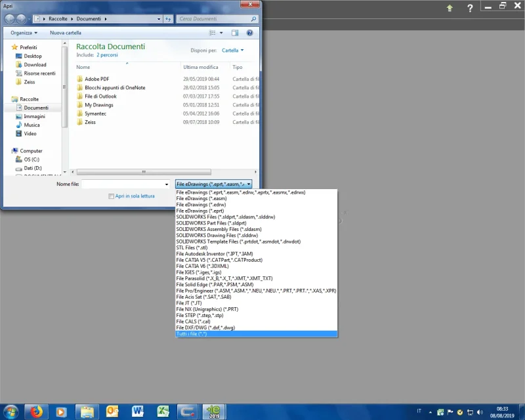Click the dialog help icon in toolbar
Image resolution: width=525 pixels, height=420 pixels.
click(249, 33)
